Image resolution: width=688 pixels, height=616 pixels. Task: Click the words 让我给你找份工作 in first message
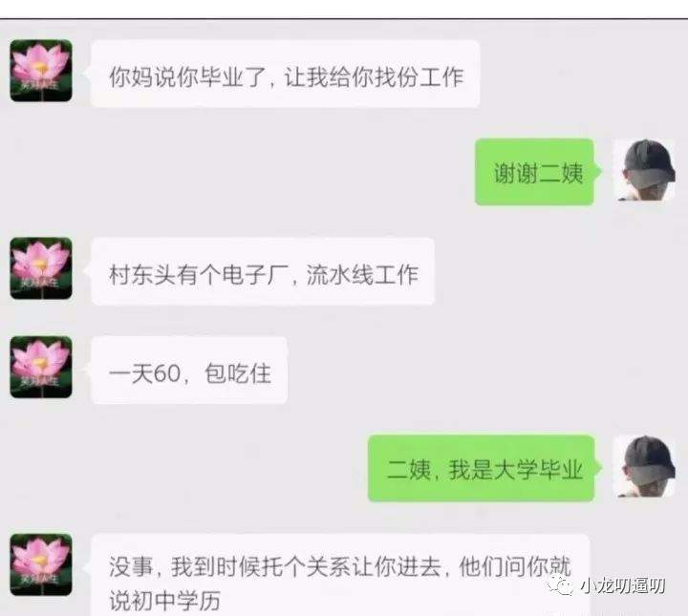click(x=375, y=76)
